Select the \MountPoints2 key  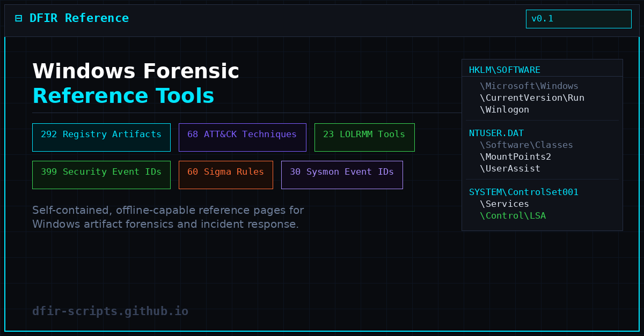click(x=515, y=156)
